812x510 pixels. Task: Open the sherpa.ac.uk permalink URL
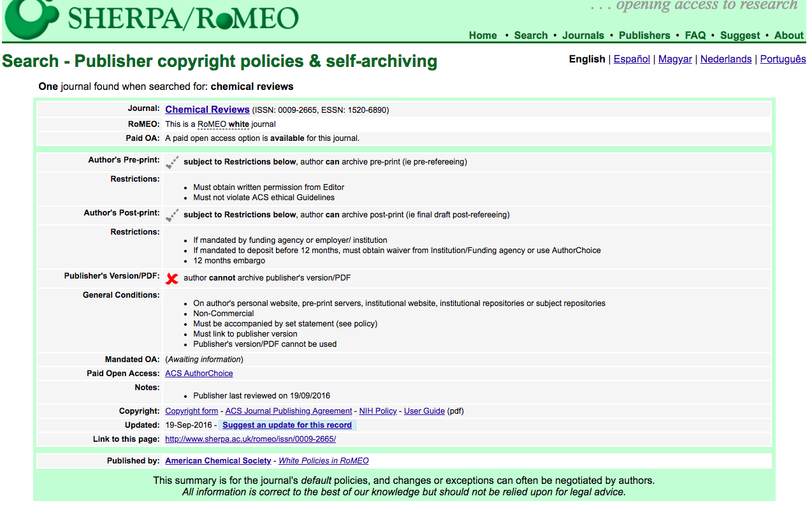(x=250, y=439)
